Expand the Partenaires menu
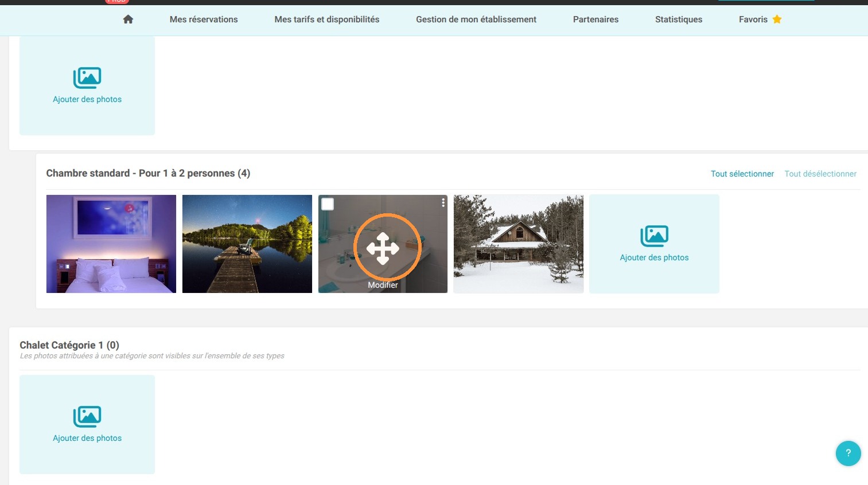The width and height of the screenshot is (868, 485). pos(595,19)
